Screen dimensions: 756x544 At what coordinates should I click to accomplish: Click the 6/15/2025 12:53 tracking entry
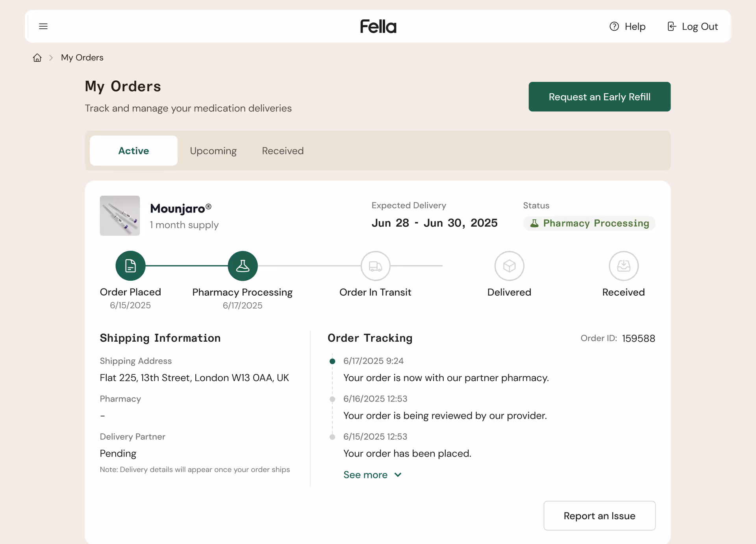pyautogui.click(x=375, y=437)
